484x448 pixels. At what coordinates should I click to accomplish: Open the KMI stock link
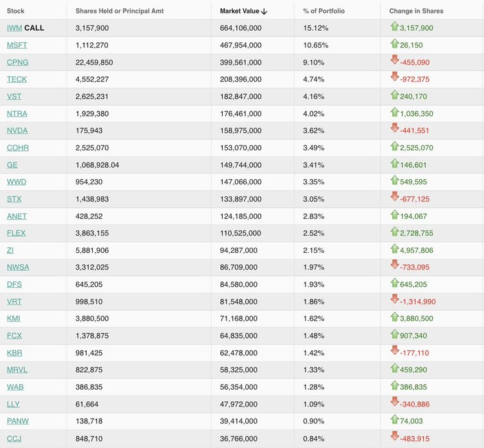(x=13, y=319)
